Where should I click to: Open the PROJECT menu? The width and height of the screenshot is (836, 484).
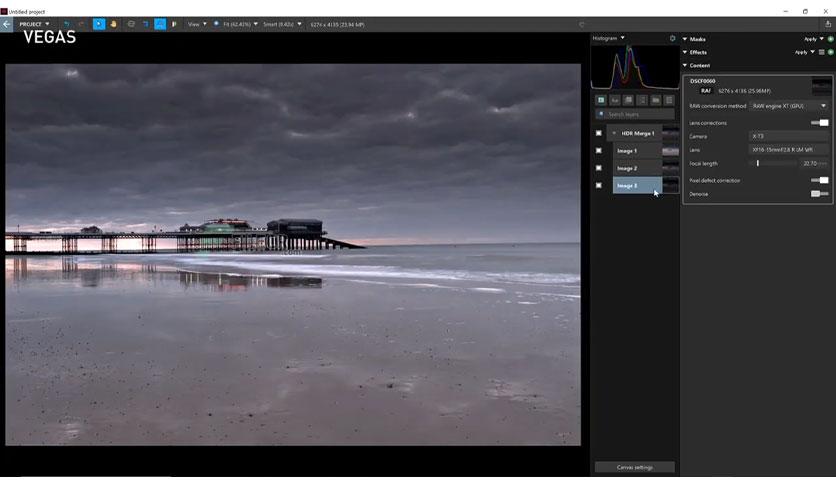(x=34, y=25)
